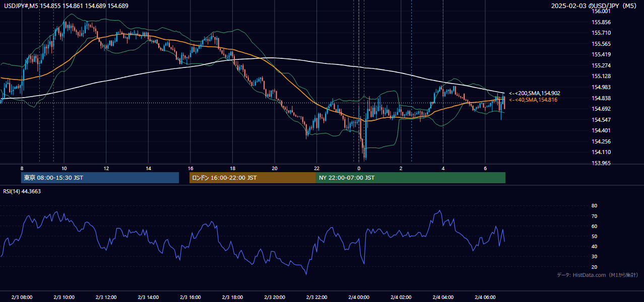Click RSI axis level 40
The image size is (644, 302).
click(x=595, y=246)
